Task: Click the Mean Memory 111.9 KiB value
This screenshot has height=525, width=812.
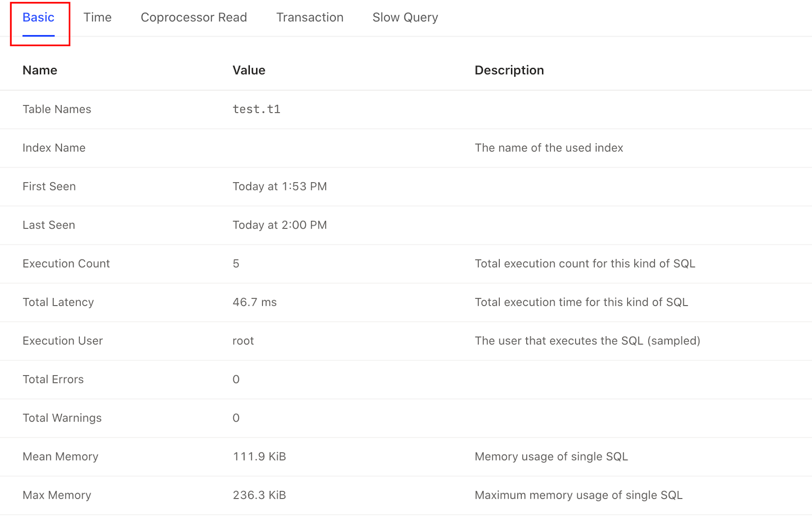Action: [x=259, y=456]
